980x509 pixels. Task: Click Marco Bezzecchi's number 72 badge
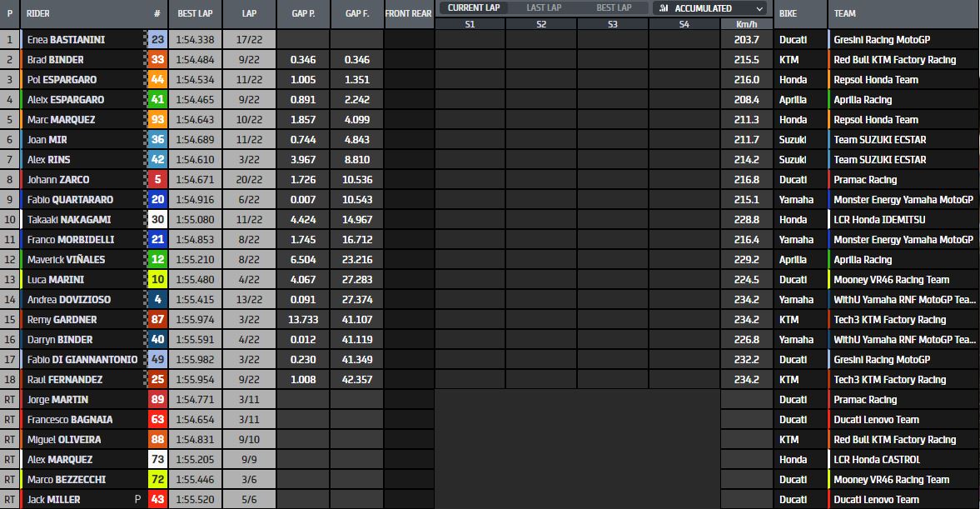tap(157, 480)
